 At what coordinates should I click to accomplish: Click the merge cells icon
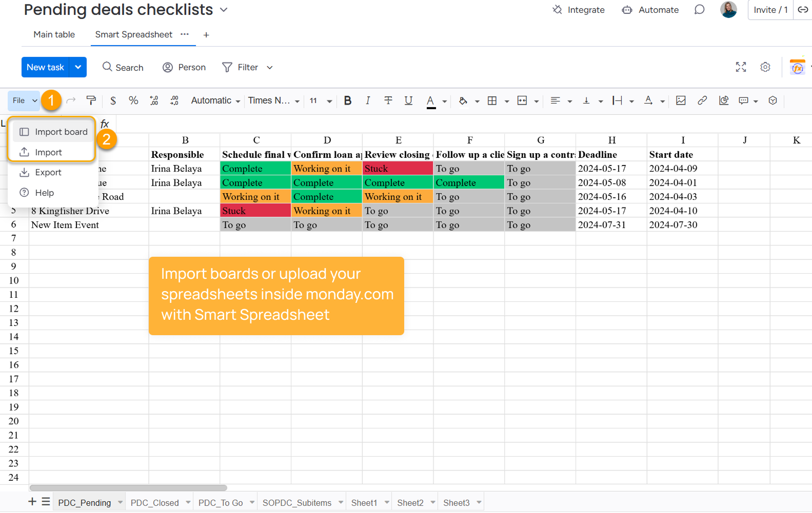pos(522,100)
